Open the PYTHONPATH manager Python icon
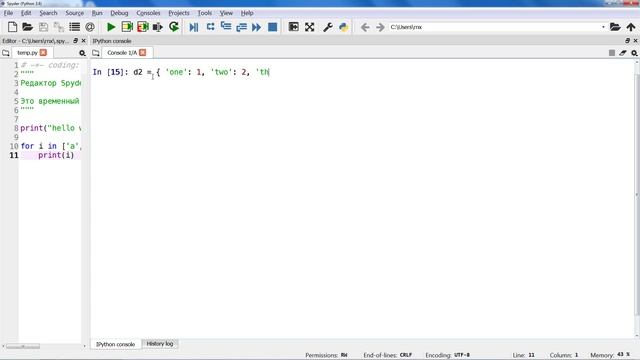This screenshot has width=640, height=360. (x=343, y=27)
